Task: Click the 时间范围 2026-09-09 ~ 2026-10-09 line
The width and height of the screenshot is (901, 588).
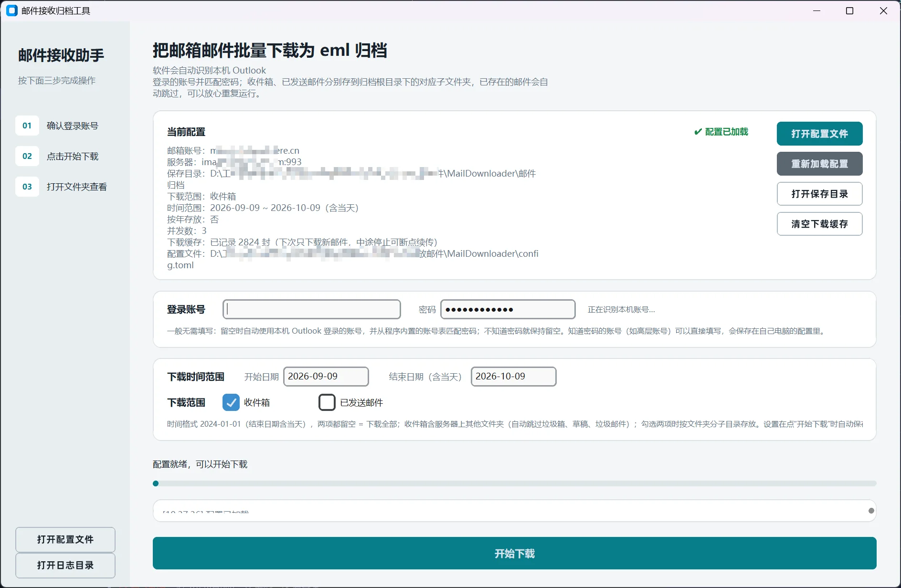Action: pos(263,208)
